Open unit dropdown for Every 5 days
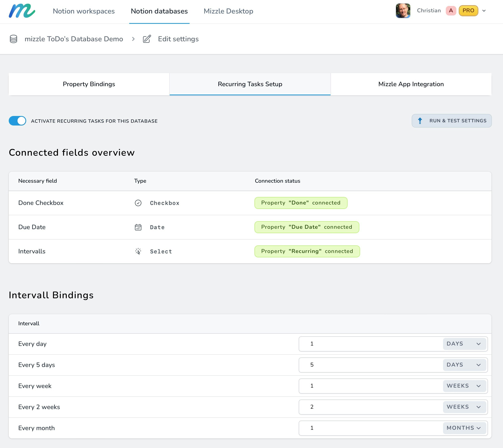 (464, 365)
